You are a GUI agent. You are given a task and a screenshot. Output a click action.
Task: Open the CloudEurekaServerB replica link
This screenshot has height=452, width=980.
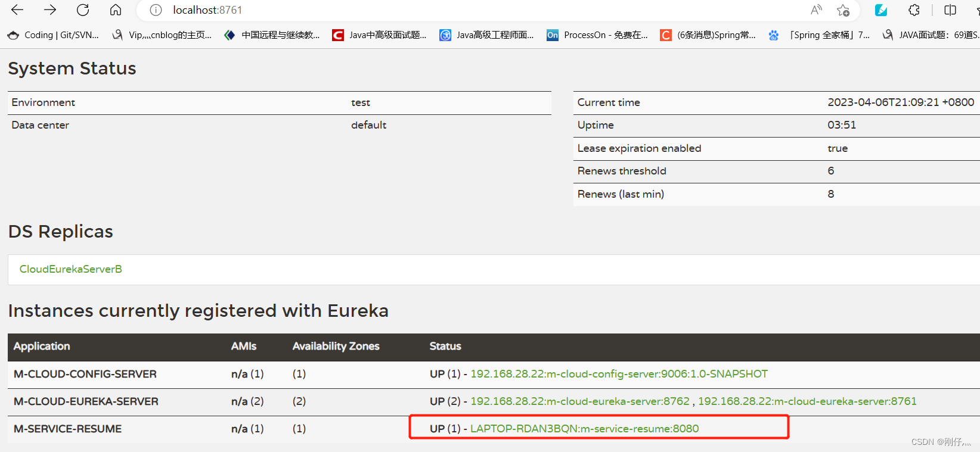(x=71, y=269)
